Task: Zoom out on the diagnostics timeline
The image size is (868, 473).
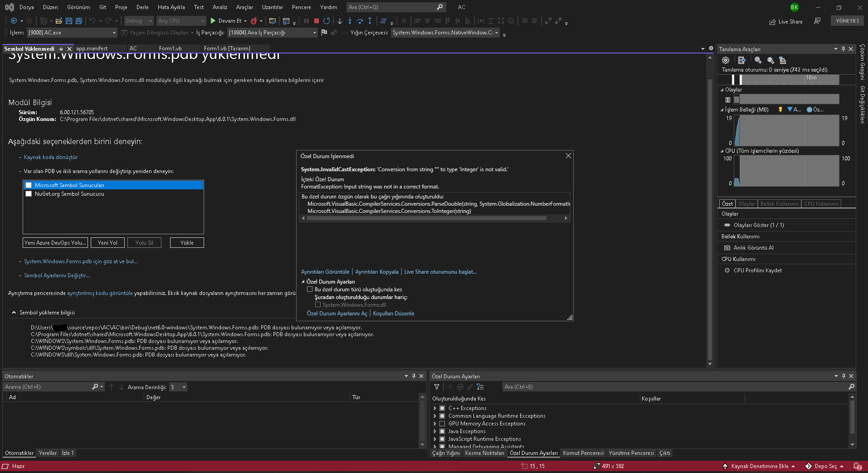Action: pyautogui.click(x=770, y=60)
